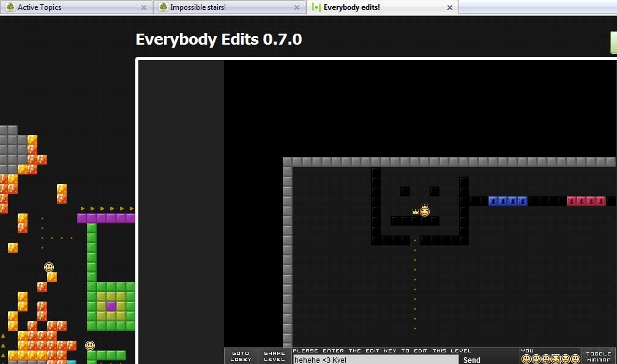Click the red key door blocks

tap(586, 201)
